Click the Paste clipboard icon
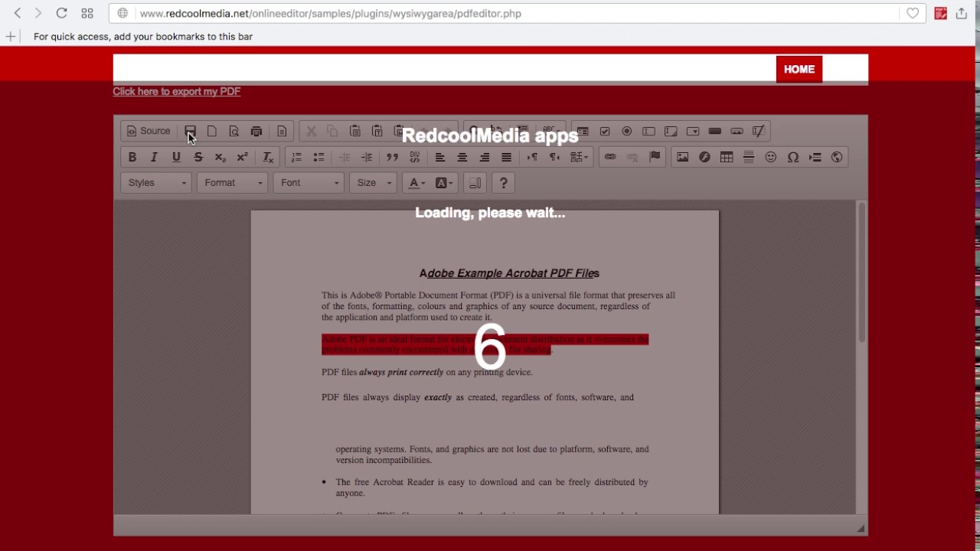 coord(354,131)
